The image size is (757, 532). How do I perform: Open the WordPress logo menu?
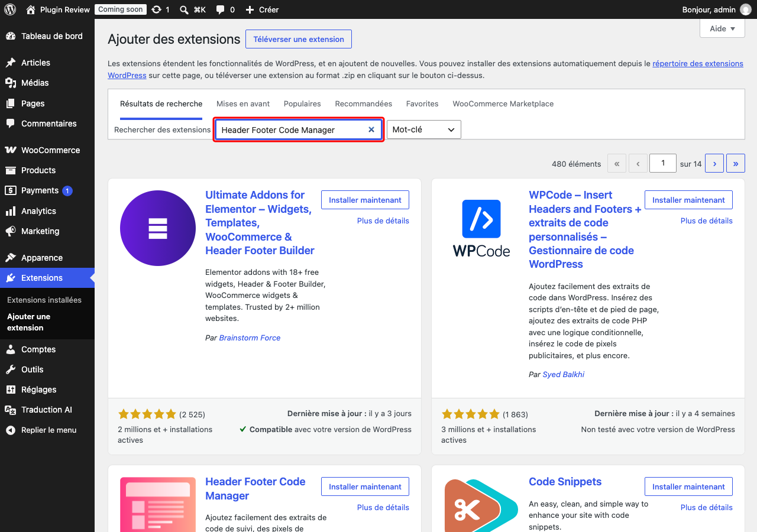coord(10,9)
